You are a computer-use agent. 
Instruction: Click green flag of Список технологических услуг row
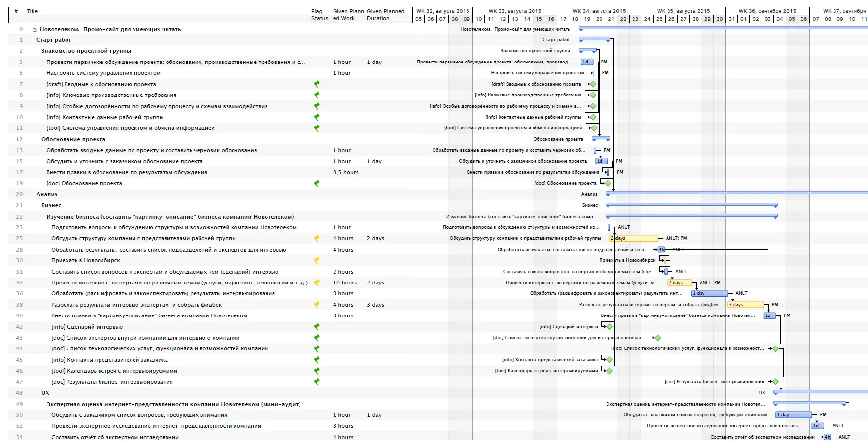tap(317, 348)
